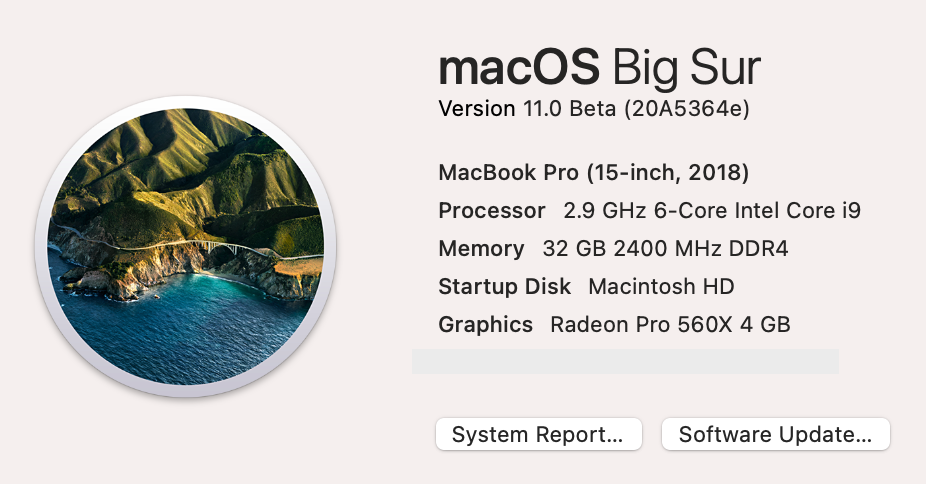Click the "Big Sur" title text
The image size is (926, 484).
point(686,68)
